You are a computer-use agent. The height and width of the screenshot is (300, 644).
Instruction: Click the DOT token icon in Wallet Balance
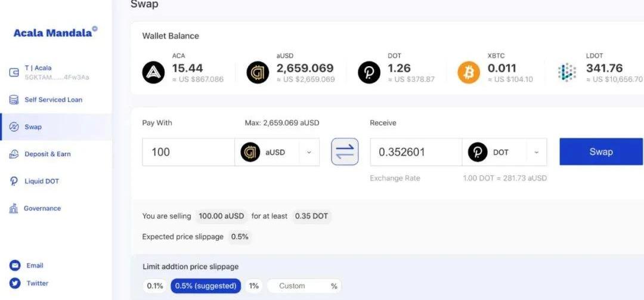369,73
